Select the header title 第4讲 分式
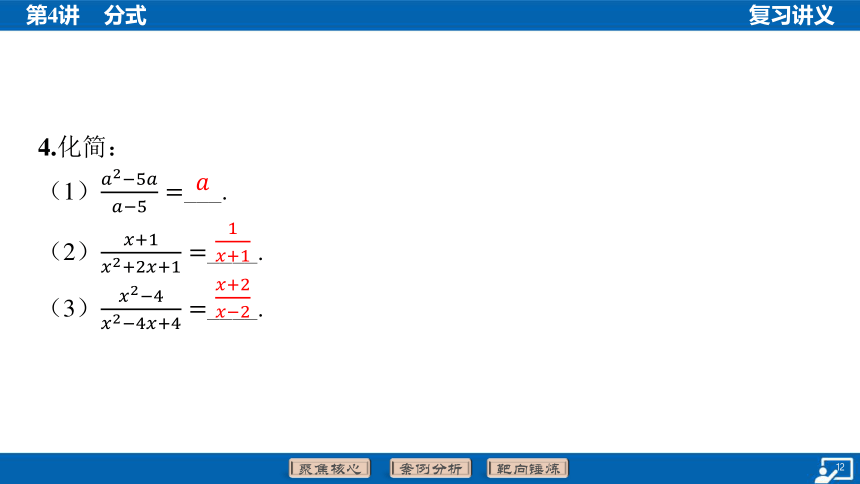The width and height of the screenshot is (860, 484). pyautogui.click(x=86, y=15)
